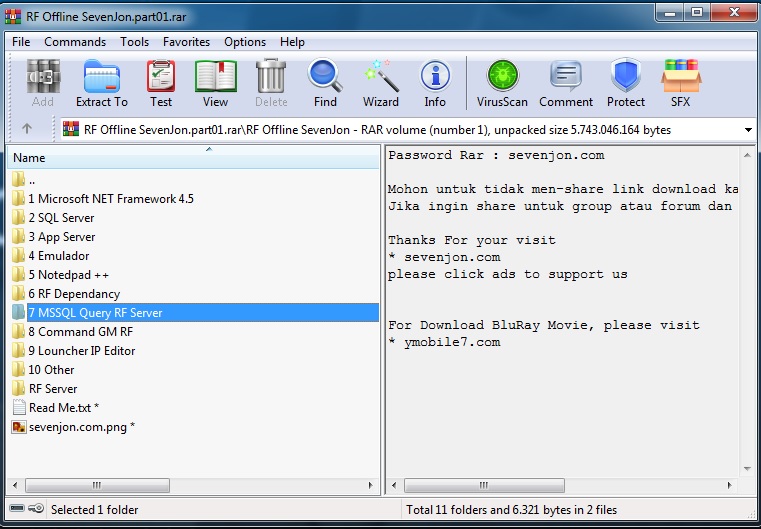Click file list scroll right arrow
The height and width of the screenshot is (529, 761).
coord(371,485)
